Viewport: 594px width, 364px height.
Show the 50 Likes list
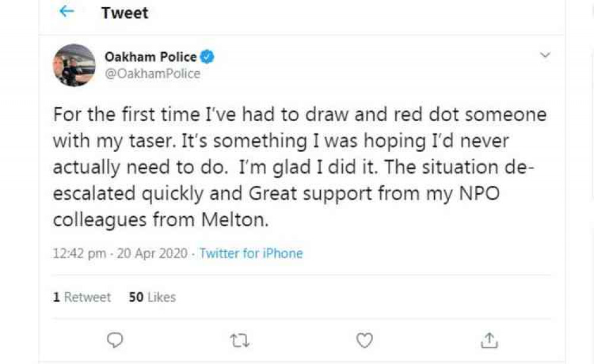click(x=152, y=297)
